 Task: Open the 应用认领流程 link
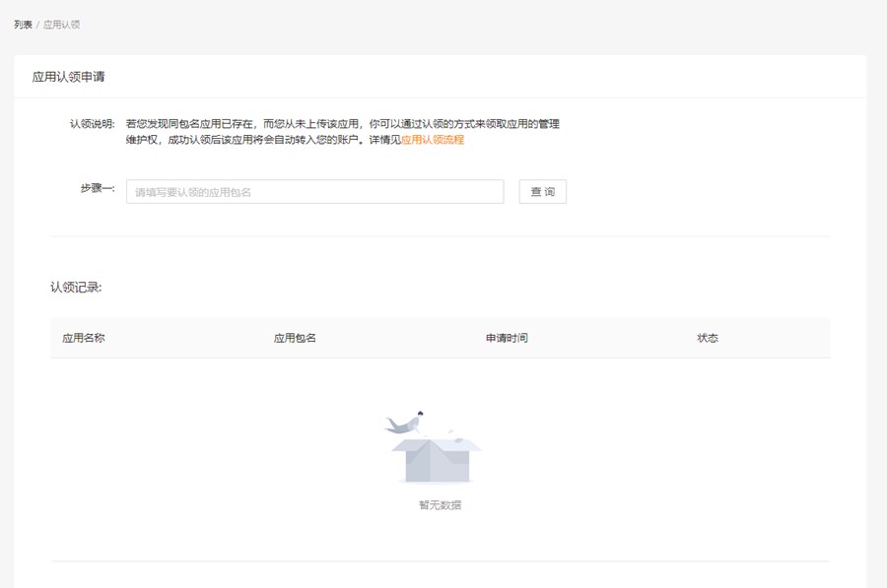[x=433, y=140]
